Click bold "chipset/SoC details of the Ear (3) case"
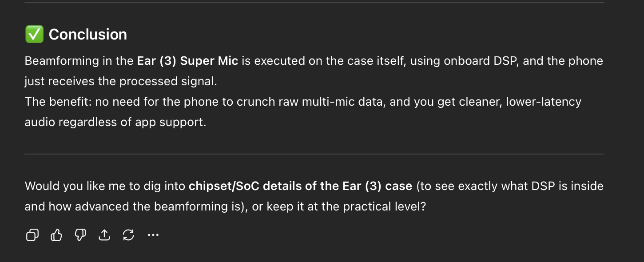 (300, 186)
